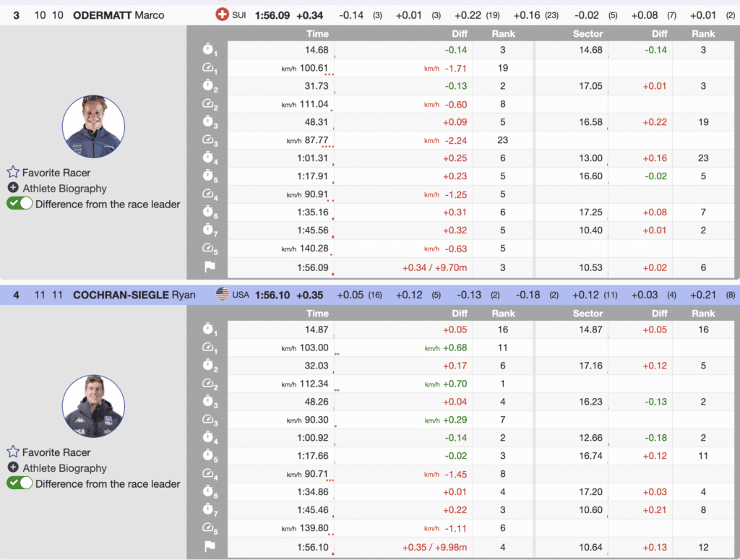Click the Favorite Racer star icon under Odermatt's photo
The height and width of the screenshot is (560, 740).
pyautogui.click(x=12, y=173)
